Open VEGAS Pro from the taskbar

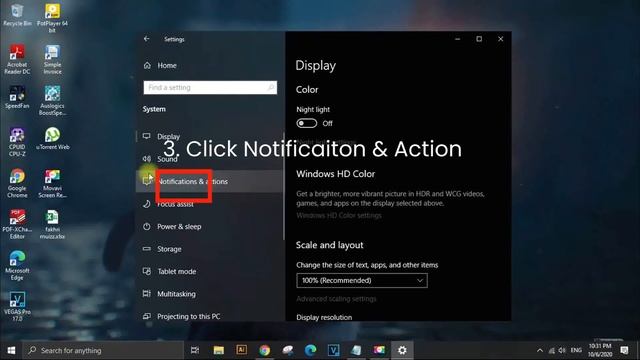pyautogui.click(x=333, y=350)
